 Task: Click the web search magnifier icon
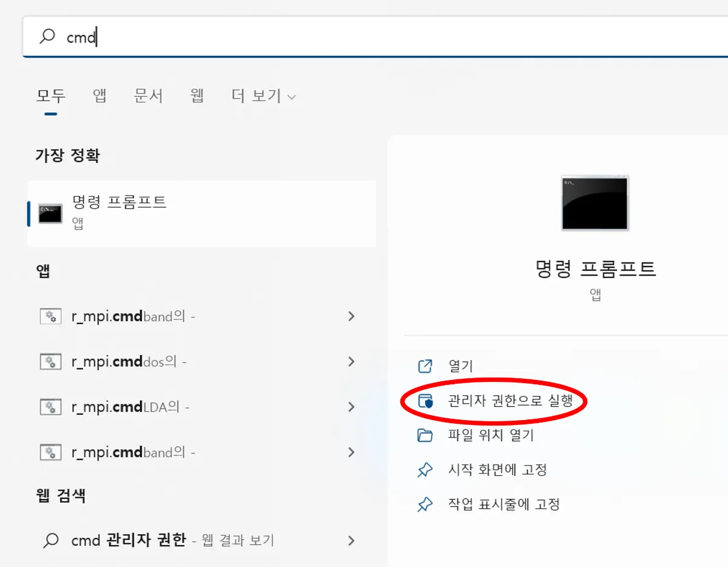[51, 540]
